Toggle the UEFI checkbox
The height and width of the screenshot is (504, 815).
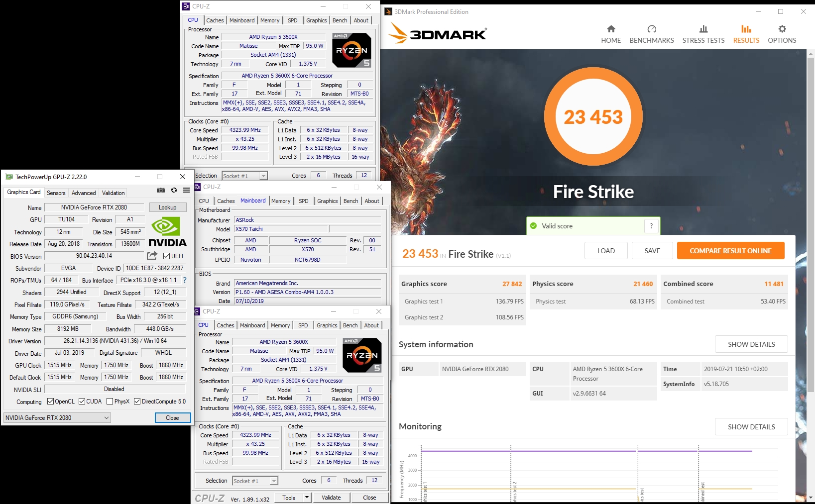(x=167, y=256)
